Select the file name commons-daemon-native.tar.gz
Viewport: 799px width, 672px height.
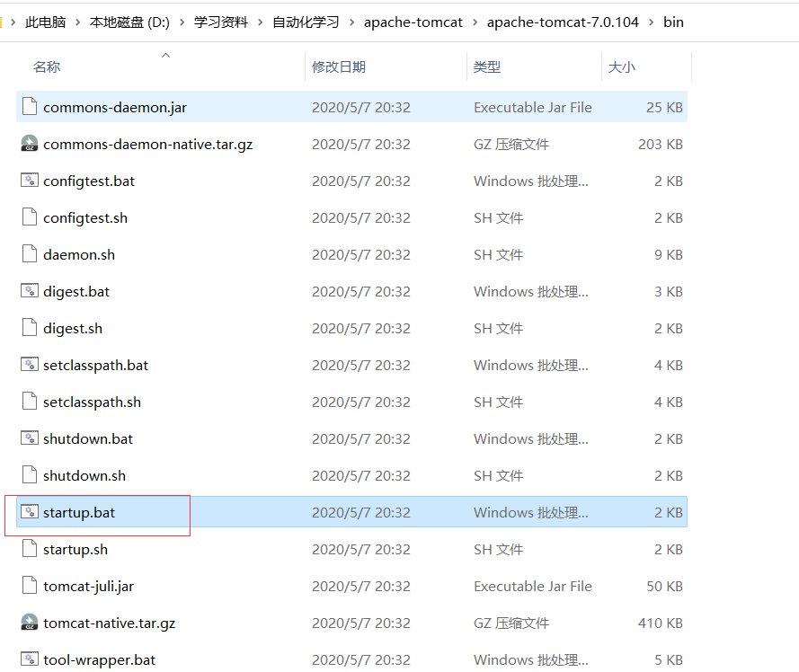coord(147,144)
